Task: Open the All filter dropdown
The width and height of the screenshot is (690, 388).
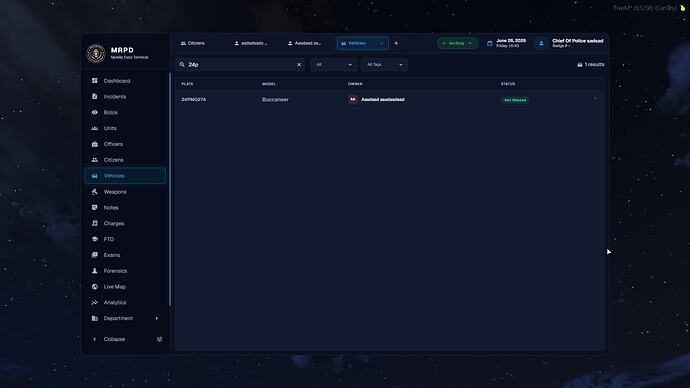Action: tap(334, 65)
